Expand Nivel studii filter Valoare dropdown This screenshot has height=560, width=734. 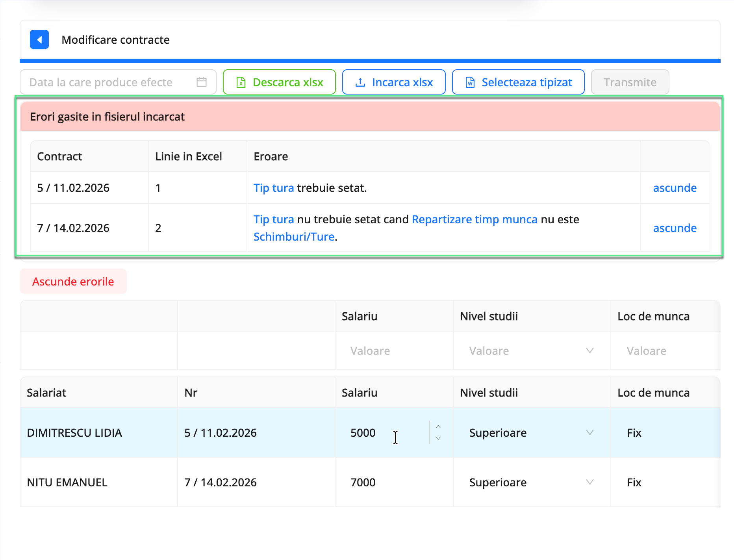[x=531, y=350]
